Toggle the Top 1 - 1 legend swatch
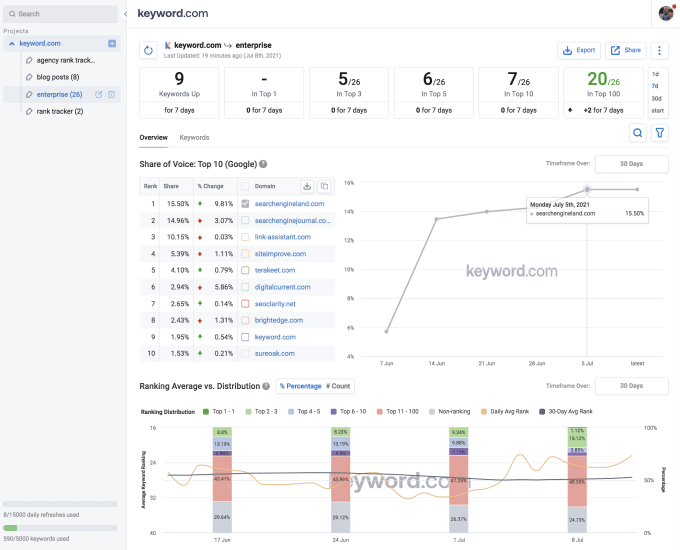 206,411
